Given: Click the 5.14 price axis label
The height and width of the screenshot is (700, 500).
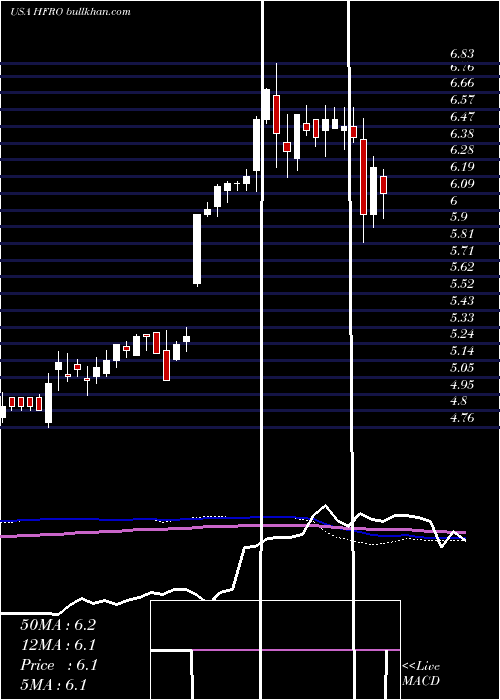Looking at the screenshot, I should point(462,351).
